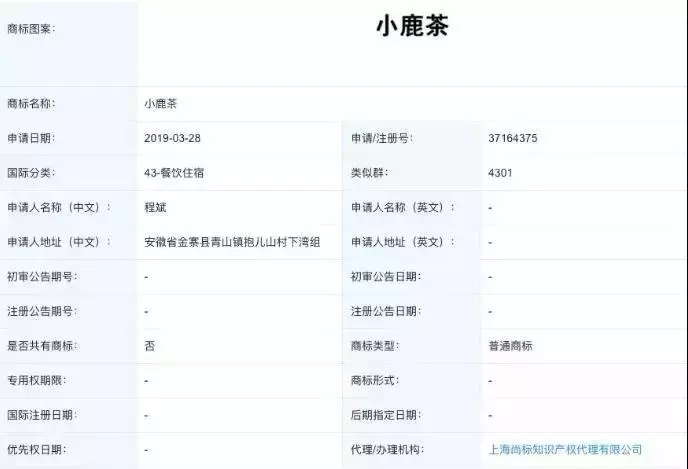This screenshot has width=688, height=469.
Task: Click the 商标名称 label
Action: pyautogui.click(x=31, y=104)
